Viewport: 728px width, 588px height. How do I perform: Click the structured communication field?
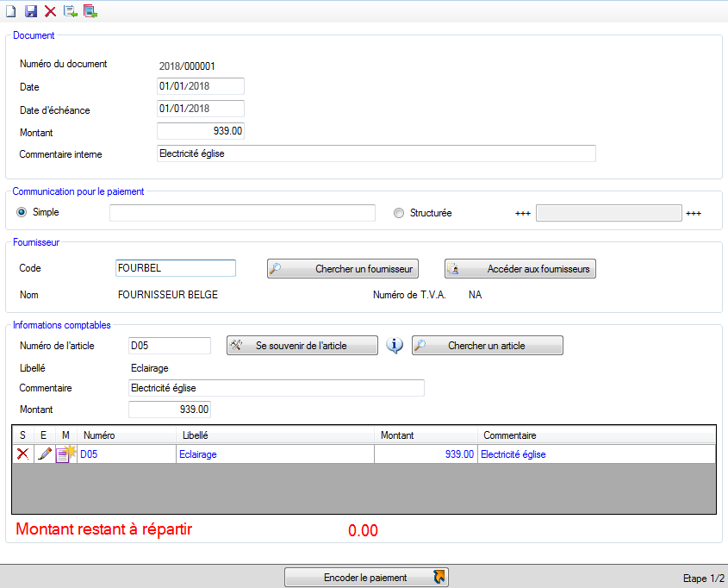tap(609, 213)
